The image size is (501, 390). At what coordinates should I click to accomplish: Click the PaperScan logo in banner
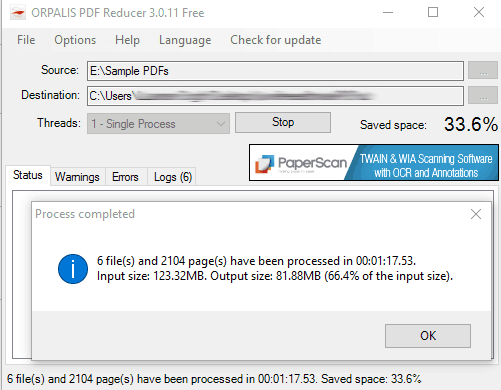pyautogui.click(x=301, y=163)
